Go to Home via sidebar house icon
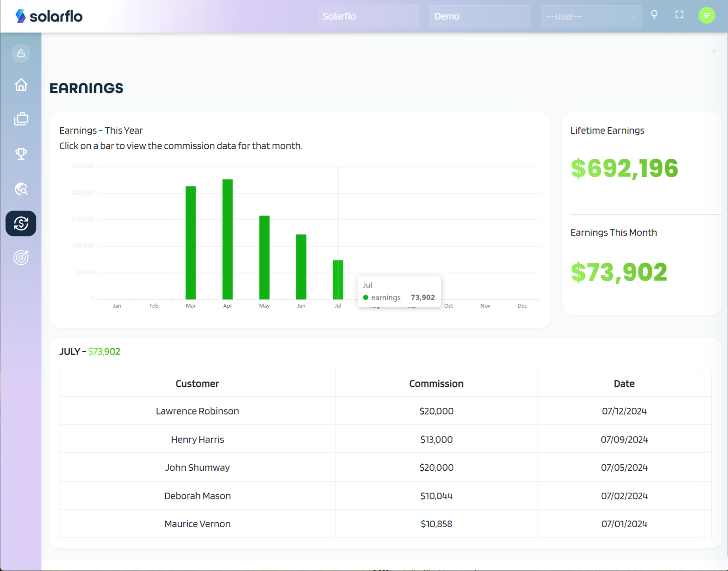Image resolution: width=728 pixels, height=571 pixels. (21, 85)
